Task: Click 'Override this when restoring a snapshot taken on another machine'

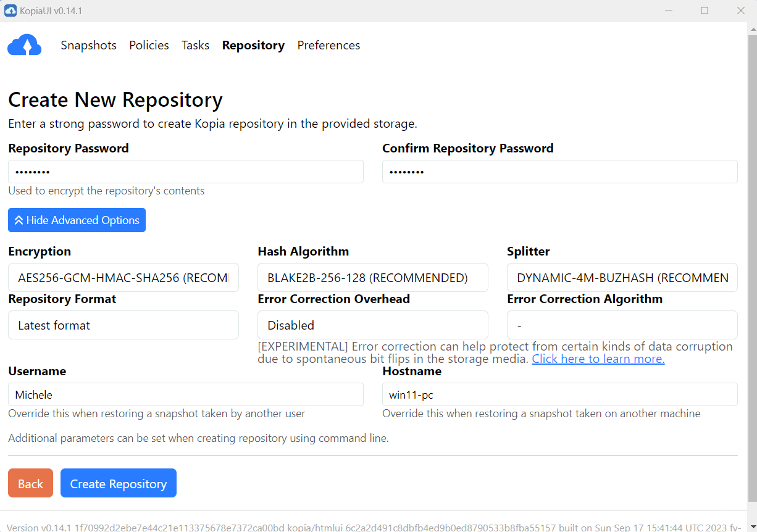Action: click(542, 414)
